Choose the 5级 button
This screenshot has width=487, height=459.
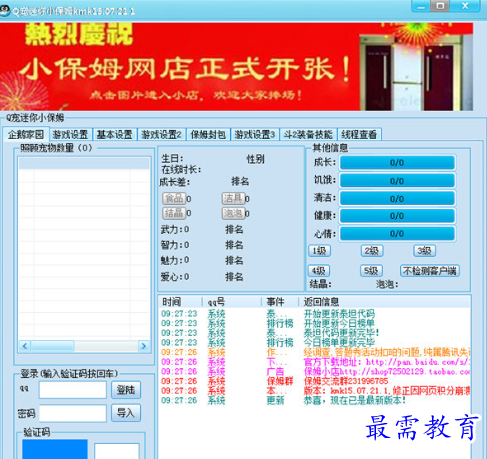click(x=371, y=271)
